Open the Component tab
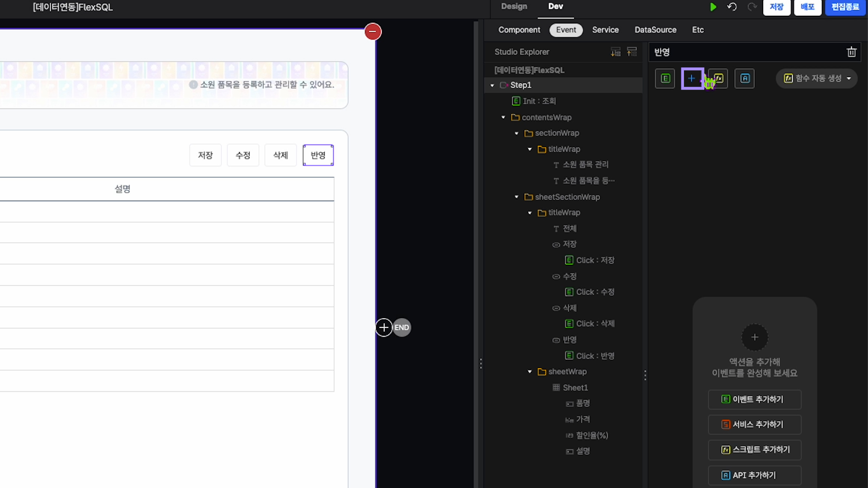Image resolution: width=868 pixels, height=488 pixels. (x=519, y=30)
